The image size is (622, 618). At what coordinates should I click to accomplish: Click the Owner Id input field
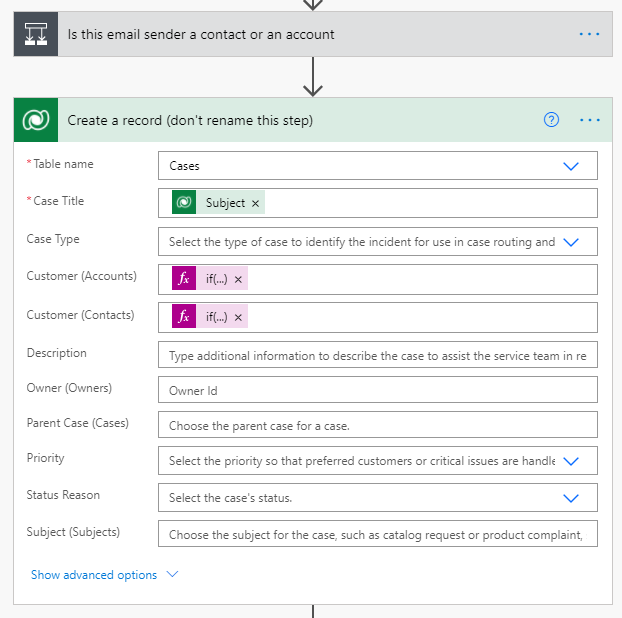[377, 390]
